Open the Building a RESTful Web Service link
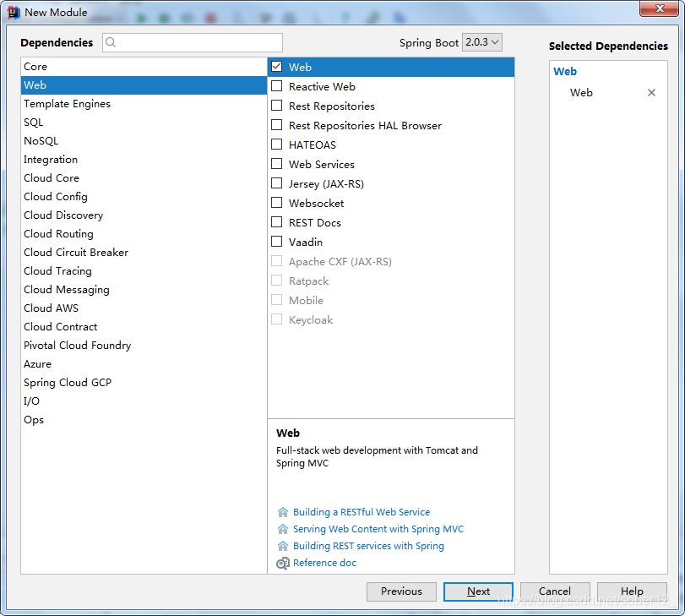This screenshot has height=616, width=685. pos(362,512)
